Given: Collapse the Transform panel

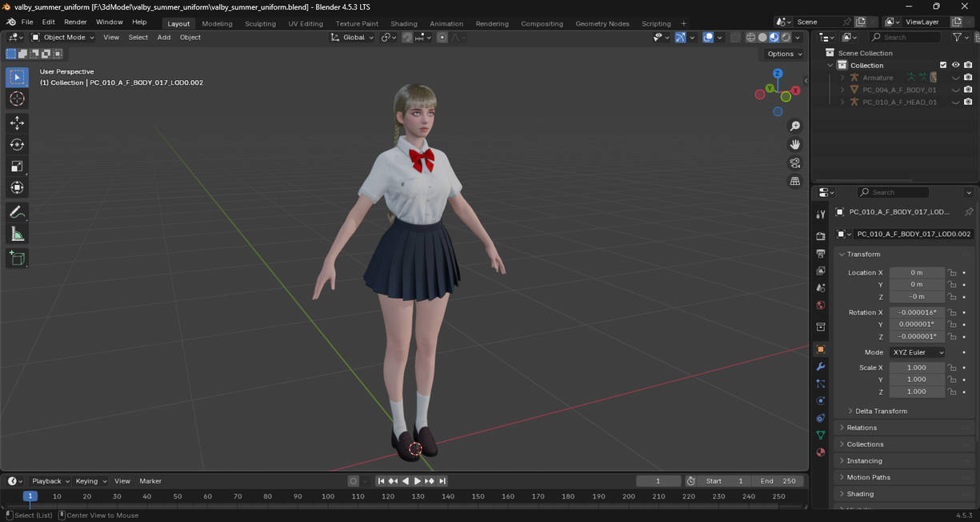Looking at the screenshot, I should (863, 254).
